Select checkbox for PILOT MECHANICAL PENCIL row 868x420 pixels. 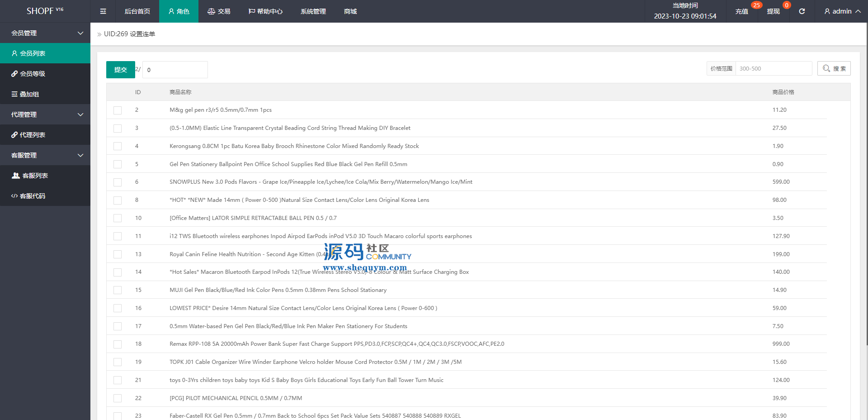click(x=118, y=398)
